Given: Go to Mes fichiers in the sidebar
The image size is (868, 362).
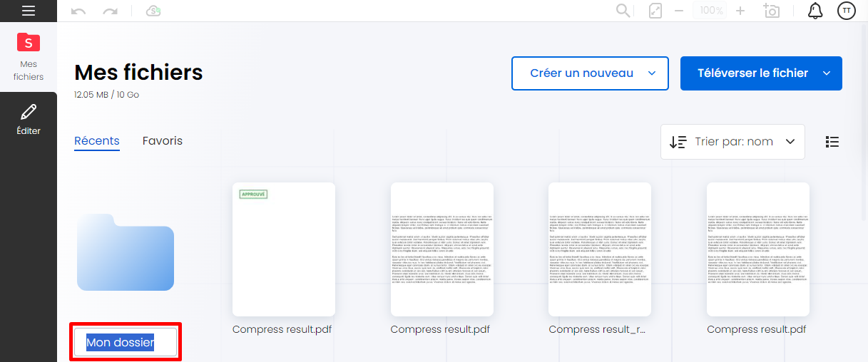Looking at the screenshot, I should (x=29, y=56).
